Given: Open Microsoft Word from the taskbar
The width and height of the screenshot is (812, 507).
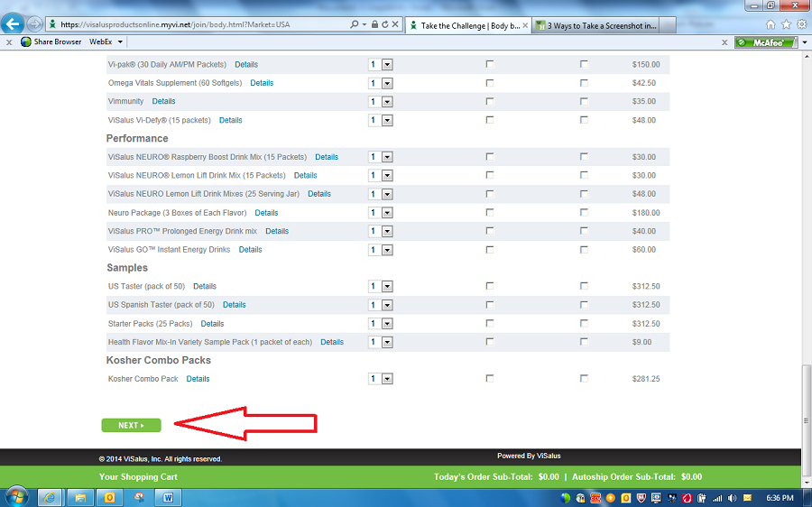Looking at the screenshot, I should pos(167,497).
